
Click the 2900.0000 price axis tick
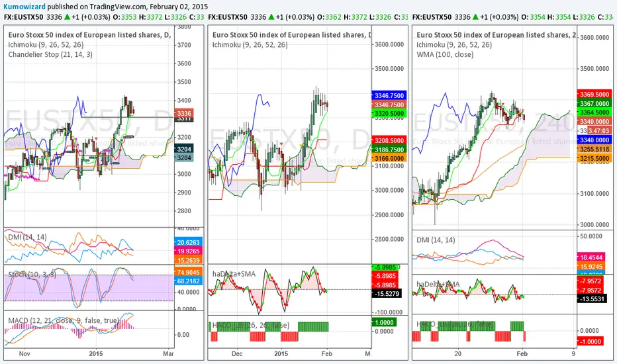pyautogui.click(x=389, y=215)
